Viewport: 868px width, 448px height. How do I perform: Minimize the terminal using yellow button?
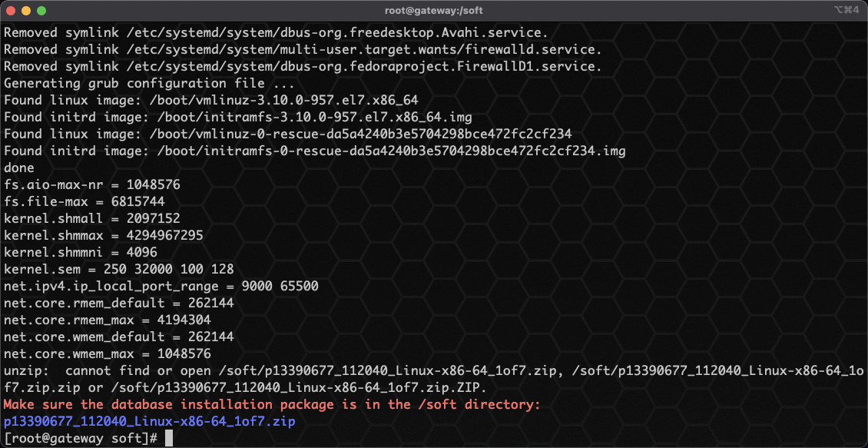click(x=26, y=11)
